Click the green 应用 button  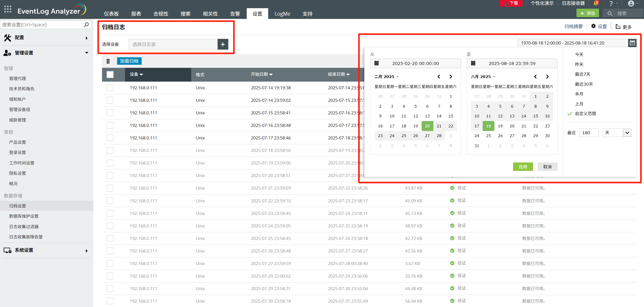pyautogui.click(x=523, y=167)
